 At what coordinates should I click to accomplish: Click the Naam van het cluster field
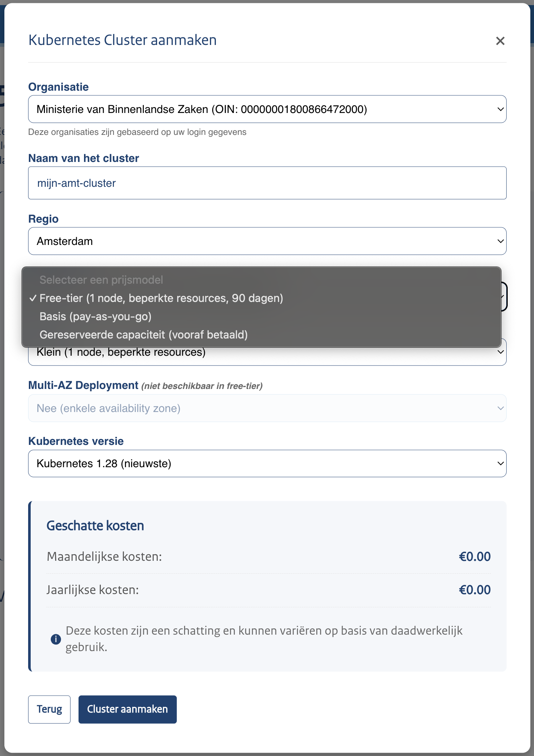pyautogui.click(x=267, y=183)
